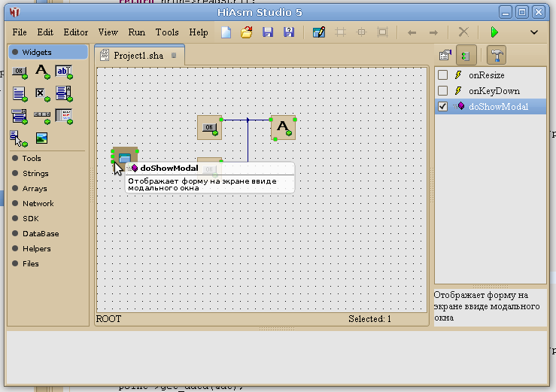This screenshot has width=556, height=392.
Task: Expand the toolbar overflow chevron
Action: (534, 32)
